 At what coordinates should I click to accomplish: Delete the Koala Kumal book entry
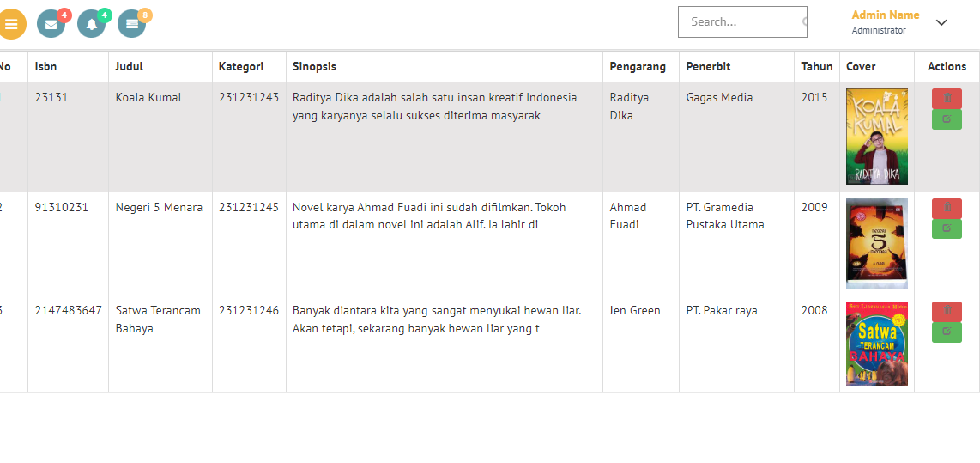947,99
